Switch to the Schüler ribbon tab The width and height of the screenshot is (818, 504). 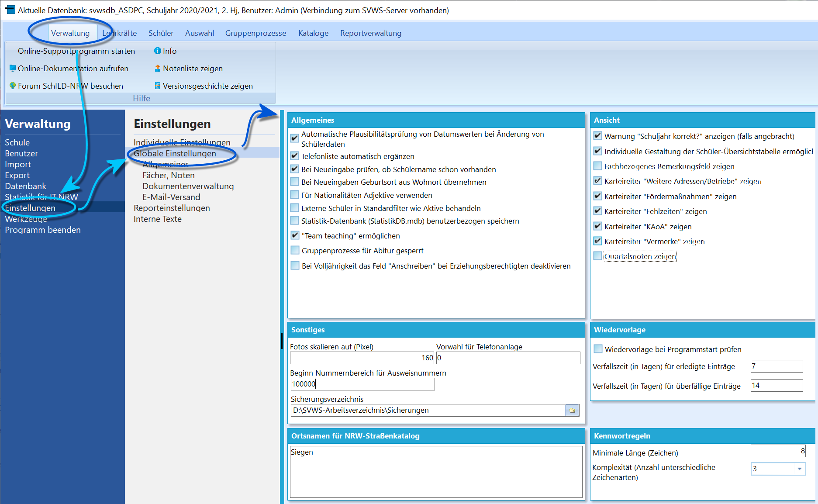click(x=161, y=33)
